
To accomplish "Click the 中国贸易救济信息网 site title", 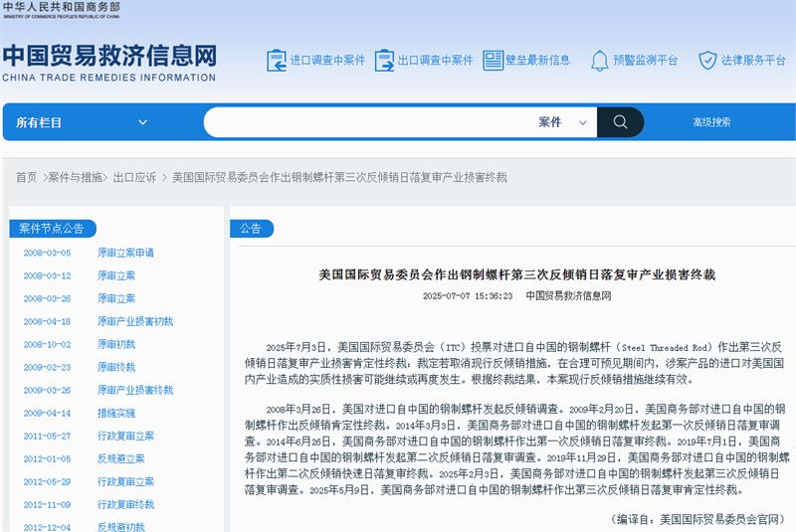I will pos(109,56).
